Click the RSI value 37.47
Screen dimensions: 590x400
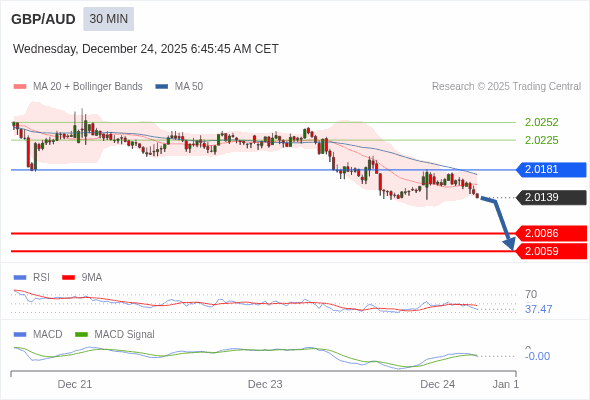coord(538,309)
